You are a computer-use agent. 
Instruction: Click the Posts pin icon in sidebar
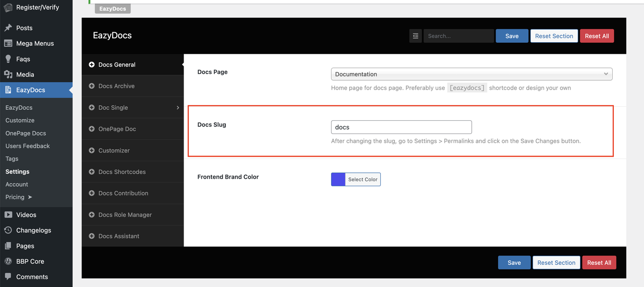(x=8, y=28)
